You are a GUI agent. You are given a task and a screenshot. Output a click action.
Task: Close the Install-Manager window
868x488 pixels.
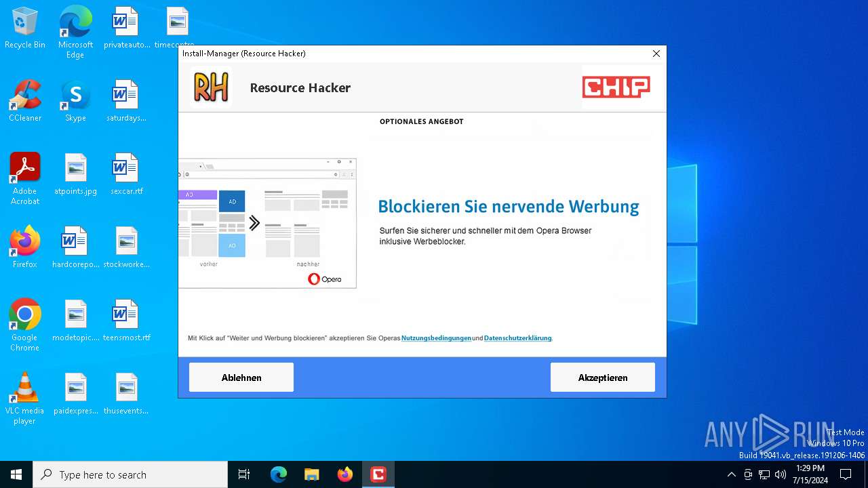click(656, 54)
